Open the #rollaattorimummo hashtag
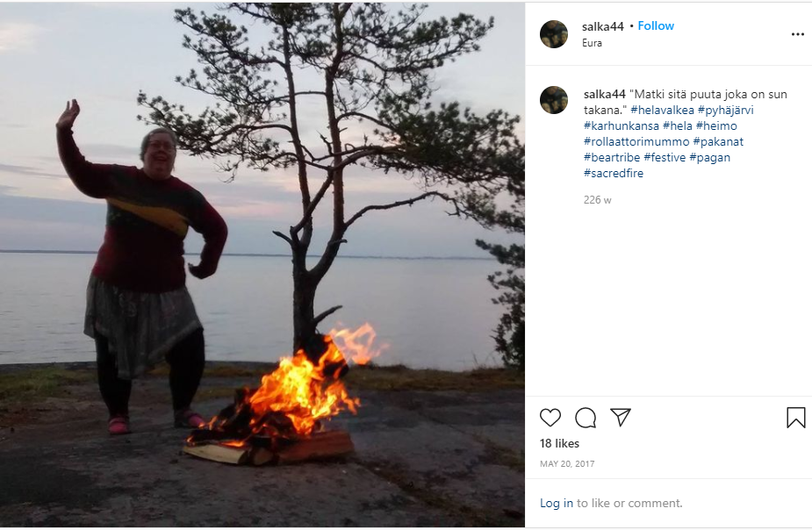This screenshot has height=530, width=812. (x=636, y=141)
